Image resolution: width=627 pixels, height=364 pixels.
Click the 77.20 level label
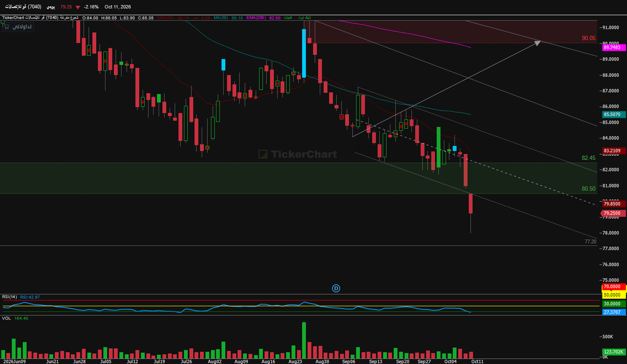click(x=590, y=242)
